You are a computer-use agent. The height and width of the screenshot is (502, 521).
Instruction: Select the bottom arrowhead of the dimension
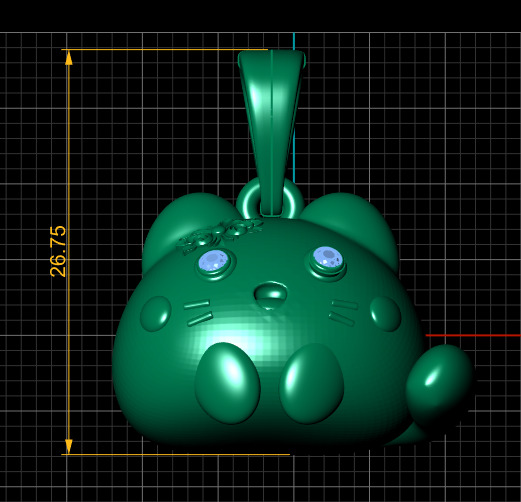point(69,446)
